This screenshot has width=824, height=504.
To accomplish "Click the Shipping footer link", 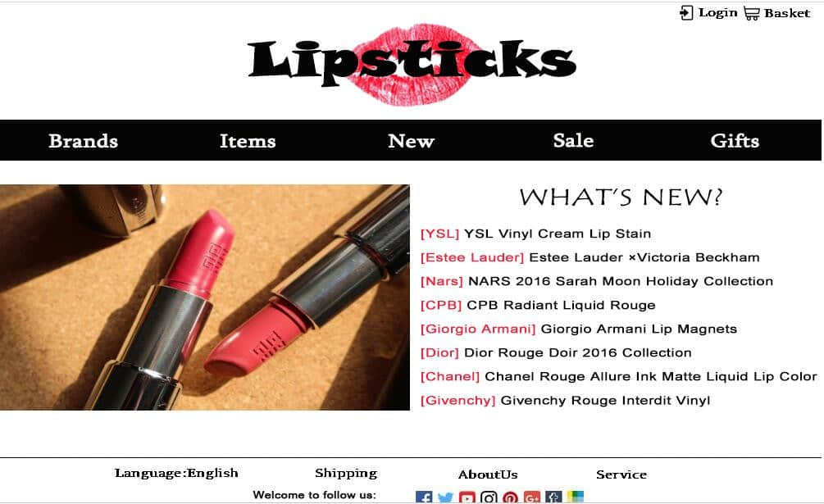I will click(x=346, y=473).
